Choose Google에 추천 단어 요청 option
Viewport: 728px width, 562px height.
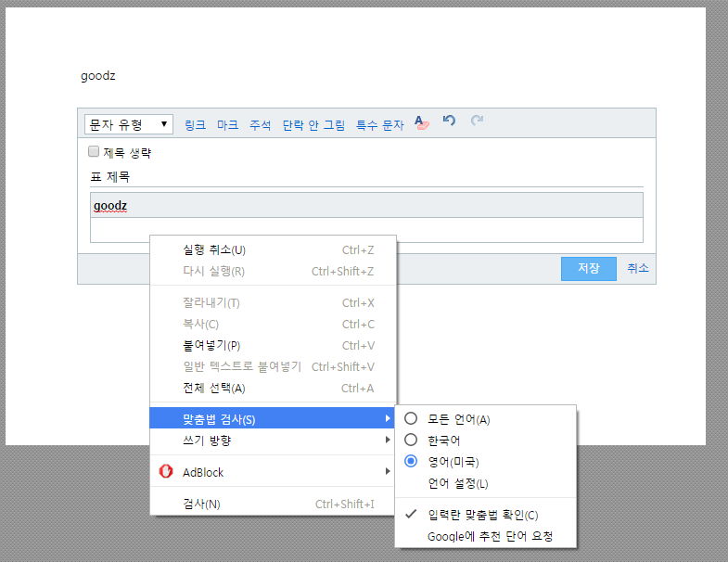485,536
